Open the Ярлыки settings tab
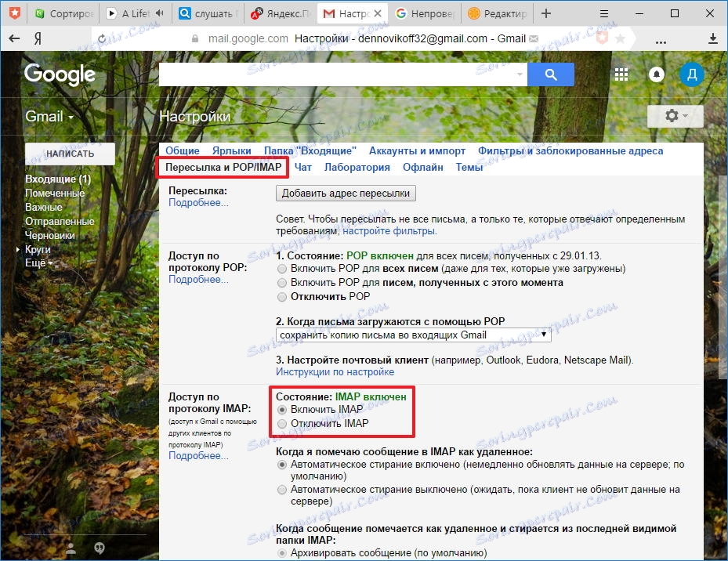The width and height of the screenshot is (728, 561). click(232, 150)
